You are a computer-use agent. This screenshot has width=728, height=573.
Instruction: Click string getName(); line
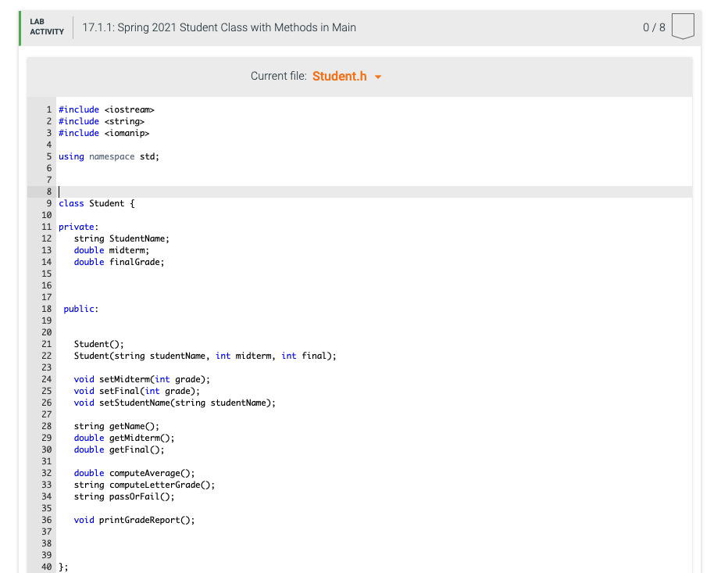(x=116, y=426)
